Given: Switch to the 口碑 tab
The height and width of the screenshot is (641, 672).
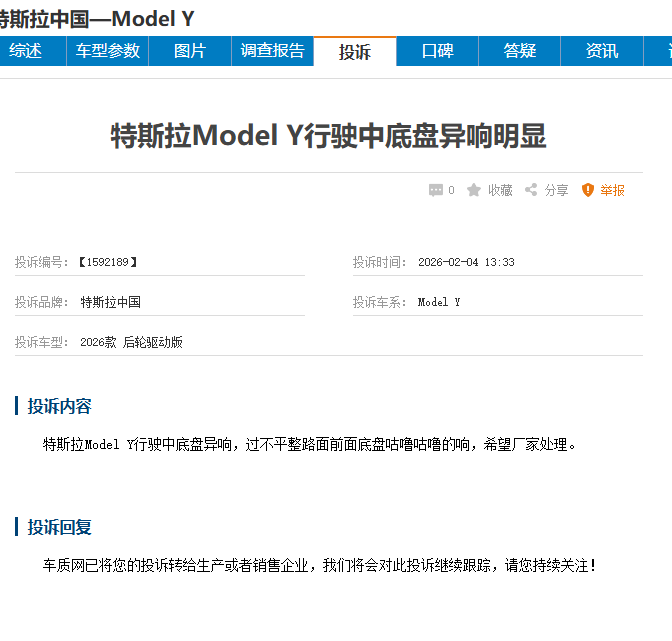Looking at the screenshot, I should 437,51.
